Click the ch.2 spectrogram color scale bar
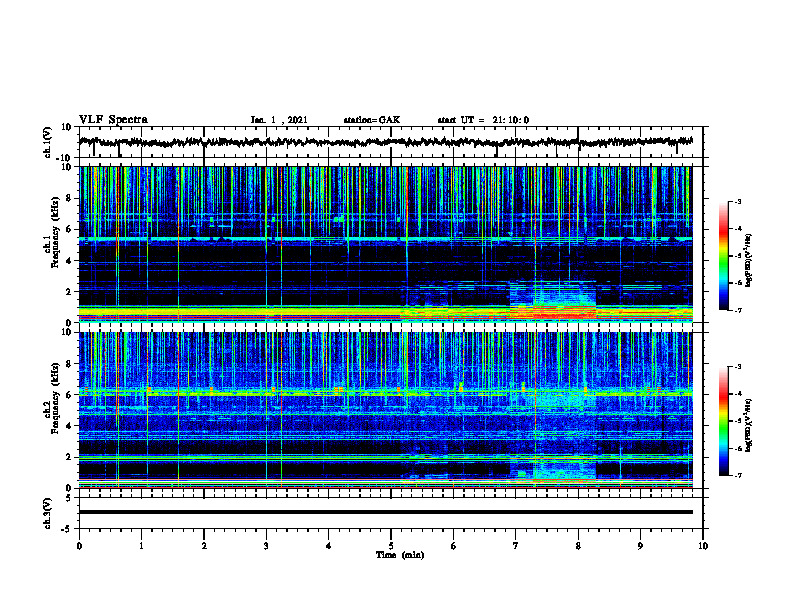Screen dimensions: 792x612 pos(723,421)
